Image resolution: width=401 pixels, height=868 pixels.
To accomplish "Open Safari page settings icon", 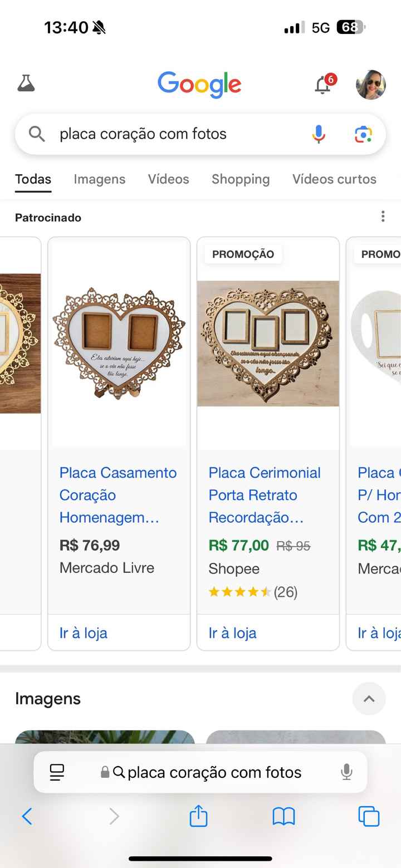I will coord(57,772).
